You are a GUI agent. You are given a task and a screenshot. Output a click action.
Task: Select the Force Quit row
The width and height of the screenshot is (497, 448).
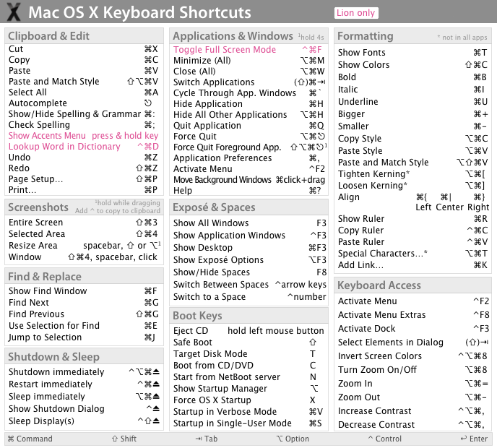(195, 136)
